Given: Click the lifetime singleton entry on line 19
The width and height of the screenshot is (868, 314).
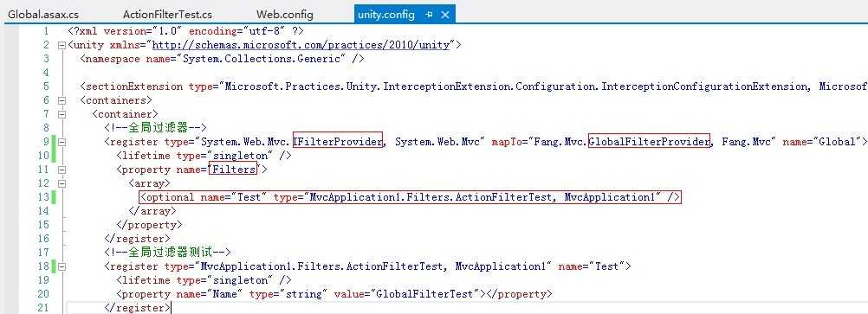Looking at the screenshot, I should pyautogui.click(x=204, y=280).
